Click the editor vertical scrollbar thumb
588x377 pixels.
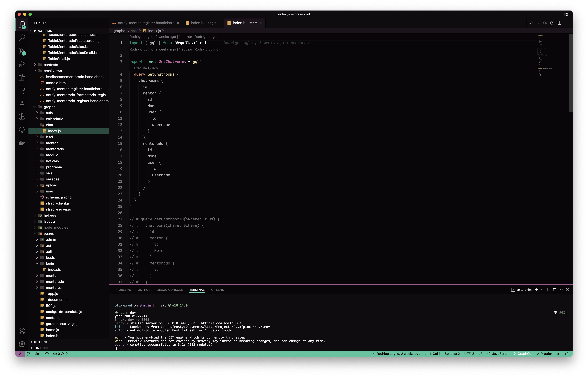click(570, 72)
